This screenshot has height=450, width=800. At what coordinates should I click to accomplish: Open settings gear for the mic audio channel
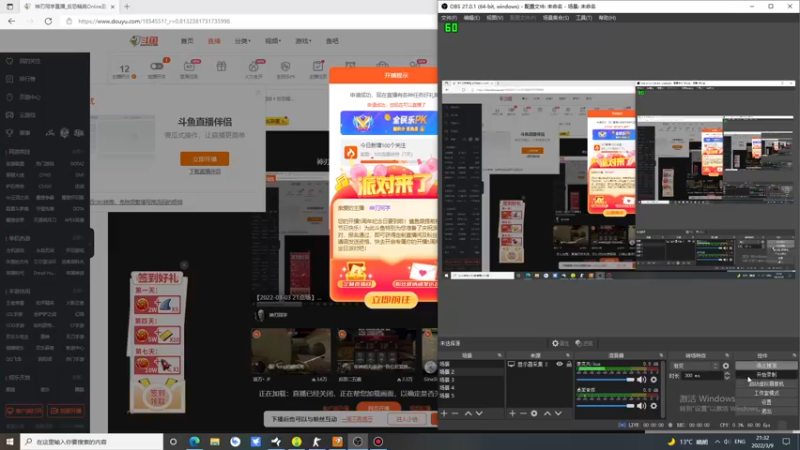tap(654, 380)
